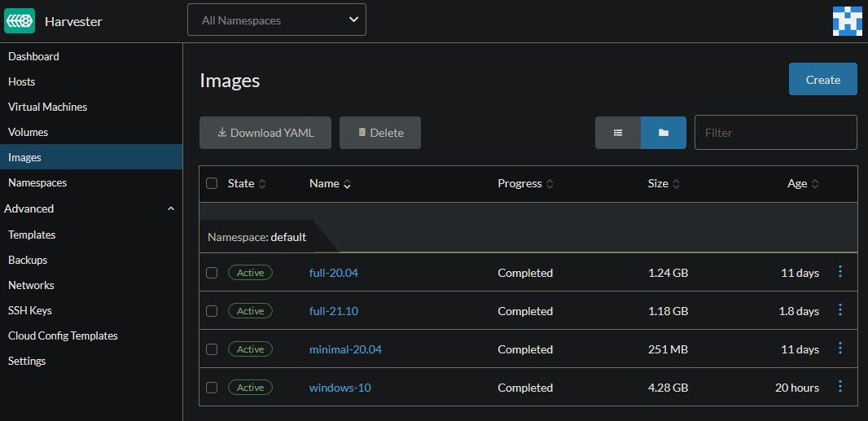Image resolution: width=868 pixels, height=421 pixels.
Task: Click Completed progress in minimal-20.04 row
Action: [525, 349]
